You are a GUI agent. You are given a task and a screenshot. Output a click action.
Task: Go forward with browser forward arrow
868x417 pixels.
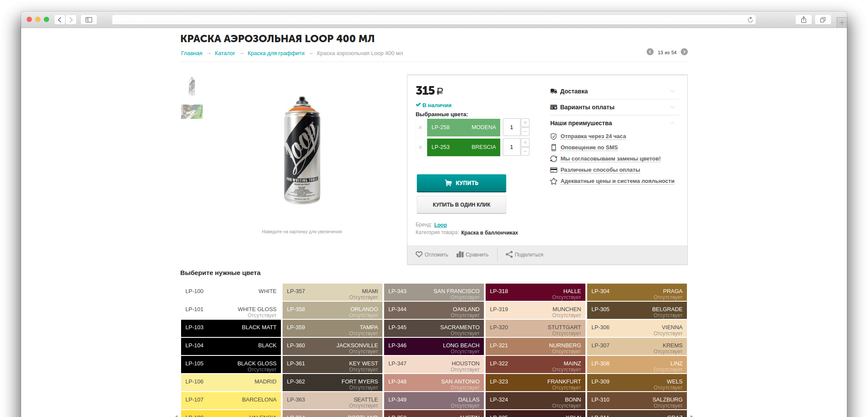tap(71, 20)
